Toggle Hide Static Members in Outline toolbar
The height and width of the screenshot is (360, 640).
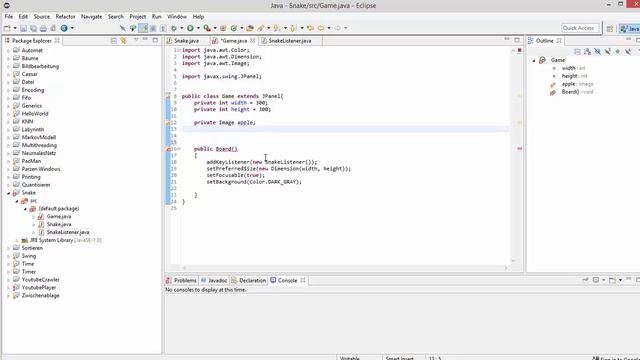[x=608, y=51]
